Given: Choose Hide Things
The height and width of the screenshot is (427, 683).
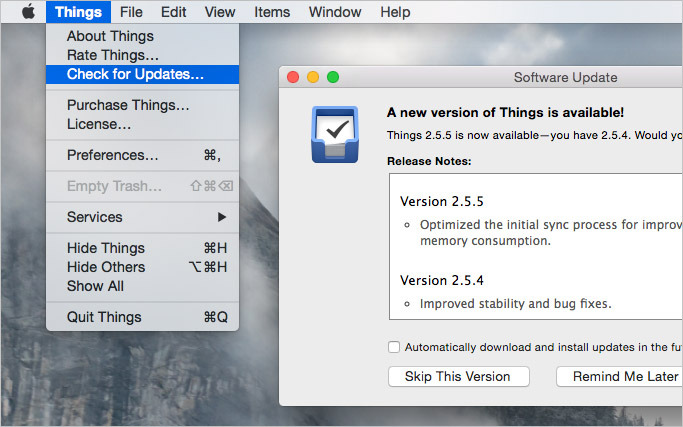Looking at the screenshot, I should 142,248.
